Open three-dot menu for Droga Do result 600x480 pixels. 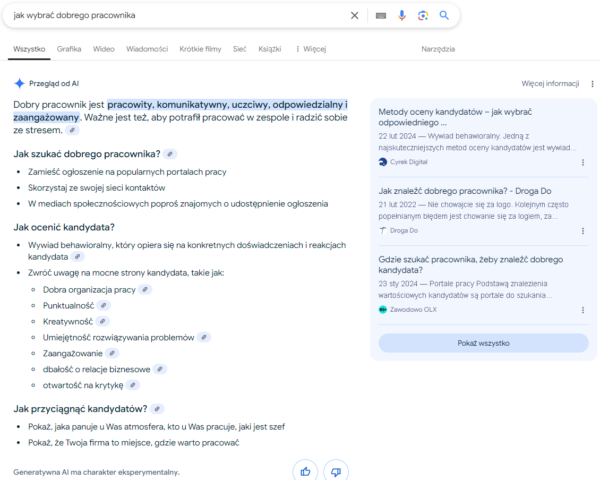583,231
